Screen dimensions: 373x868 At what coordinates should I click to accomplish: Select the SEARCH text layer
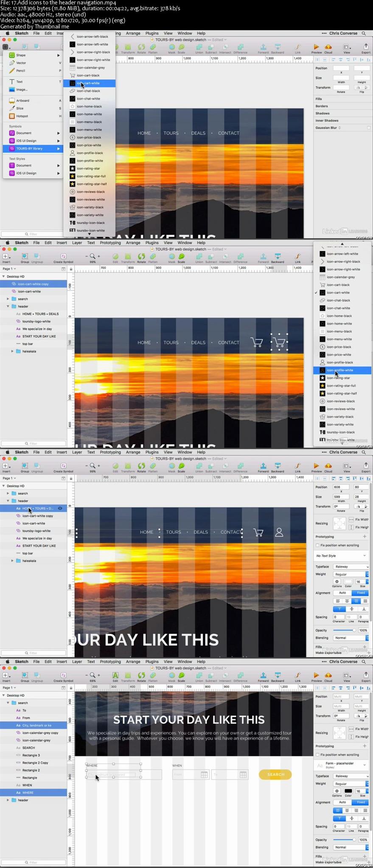pyautogui.click(x=34, y=748)
